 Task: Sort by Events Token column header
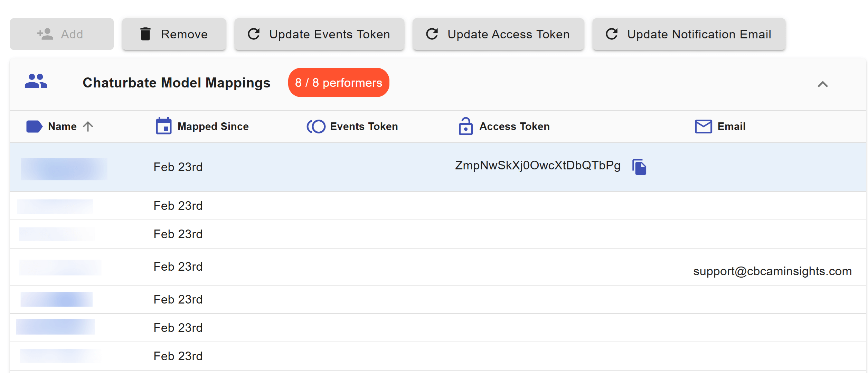pyautogui.click(x=364, y=127)
